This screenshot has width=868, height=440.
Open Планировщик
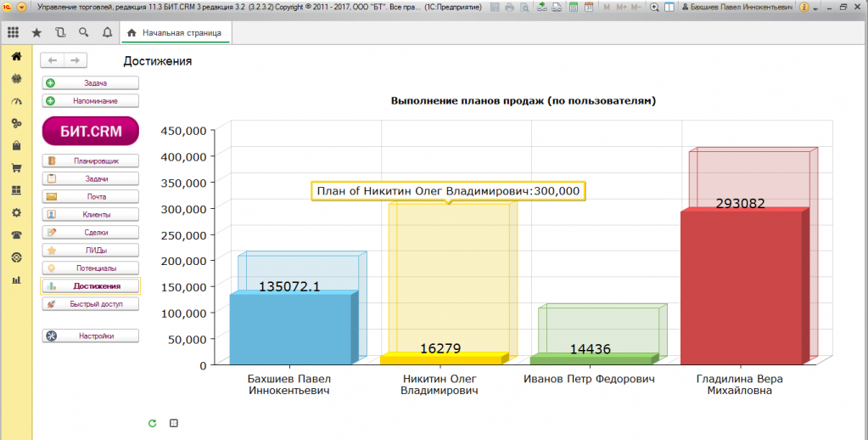[90, 161]
